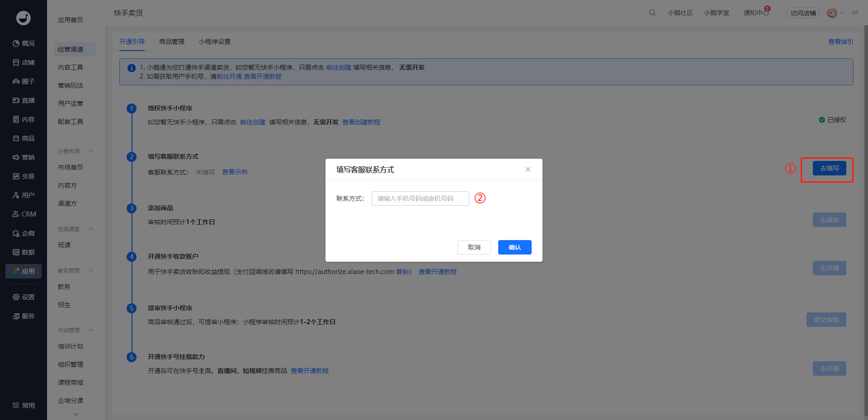Collapse the 教务管理 group
The height and width of the screenshot is (420, 868).
pos(91,271)
